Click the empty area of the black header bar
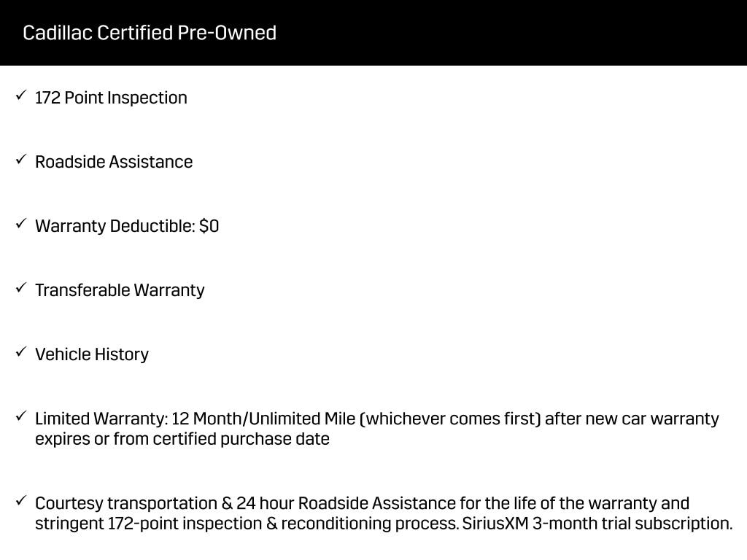747x560 pixels. (x=511, y=33)
